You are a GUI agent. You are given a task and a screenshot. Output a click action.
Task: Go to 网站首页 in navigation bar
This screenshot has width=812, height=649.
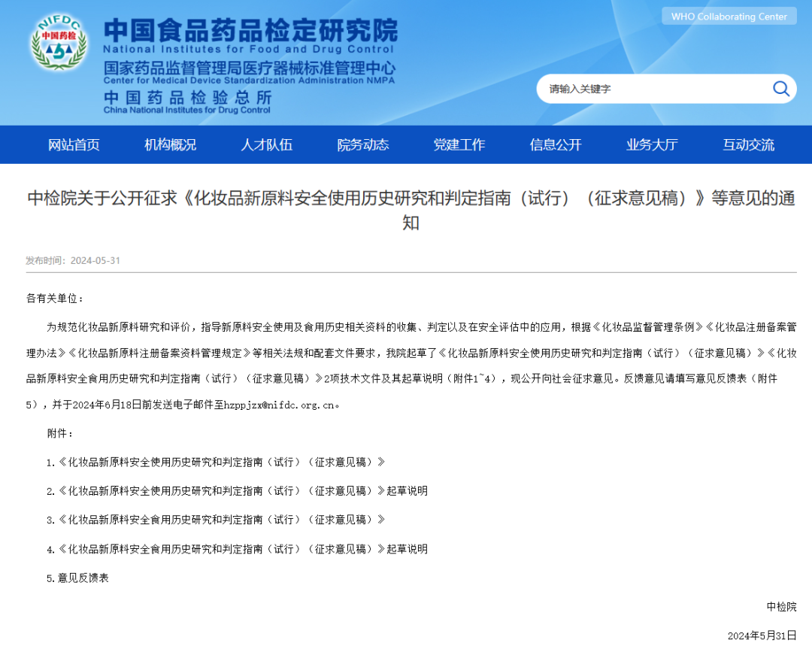pyautogui.click(x=74, y=144)
